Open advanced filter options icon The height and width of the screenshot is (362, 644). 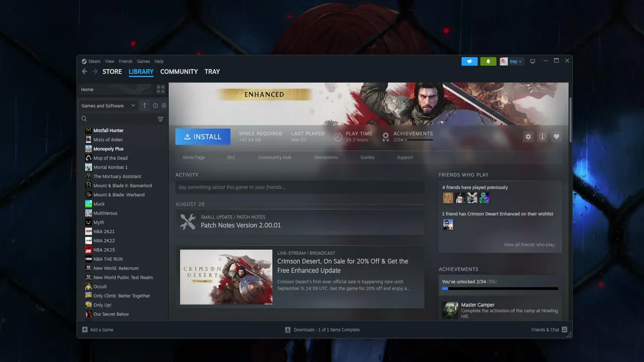(160, 119)
